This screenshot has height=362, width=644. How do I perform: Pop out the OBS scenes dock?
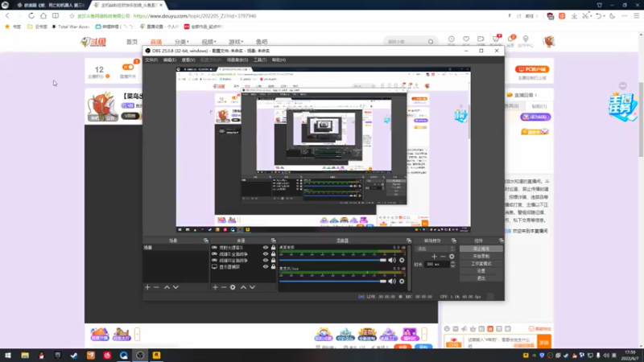[x=206, y=241]
